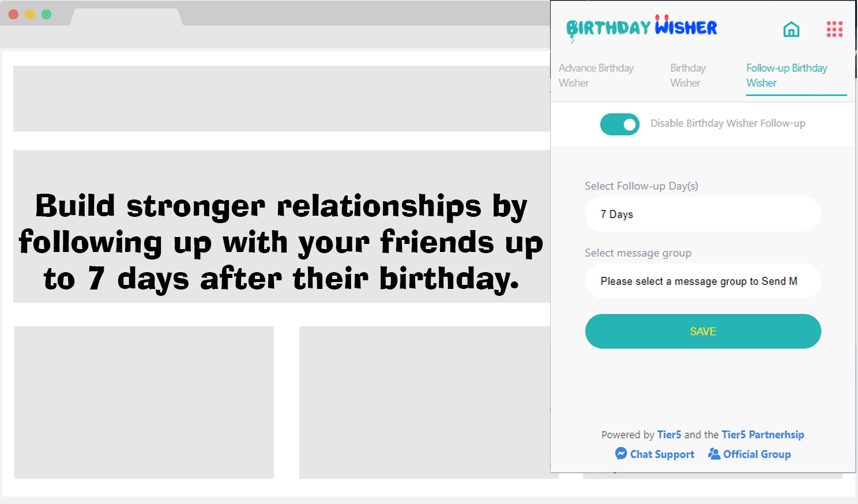
Task: Click the Birthday Wisher logo
Action: (x=641, y=28)
